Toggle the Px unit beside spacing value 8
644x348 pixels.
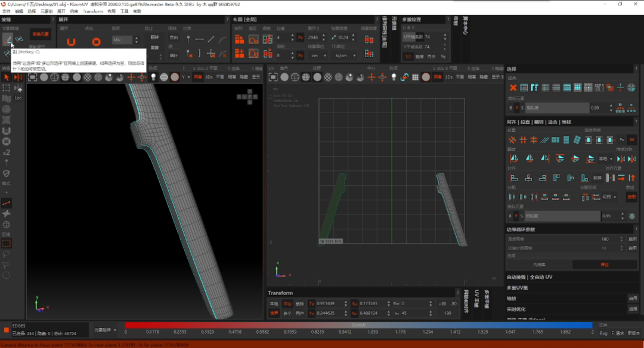point(300,55)
